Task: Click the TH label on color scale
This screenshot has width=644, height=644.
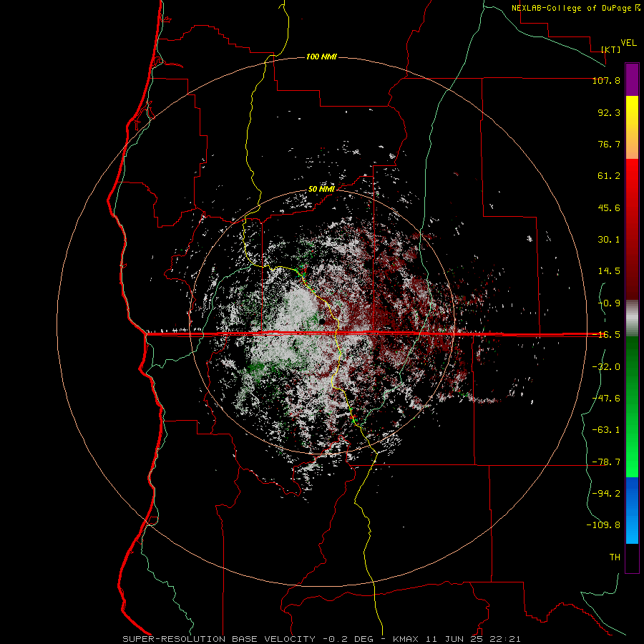Action: point(615,557)
